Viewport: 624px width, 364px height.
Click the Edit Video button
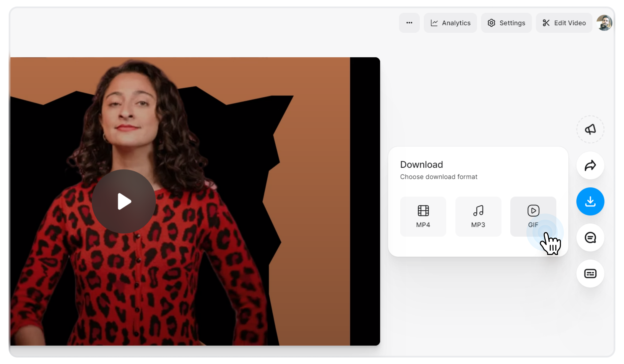point(564,23)
